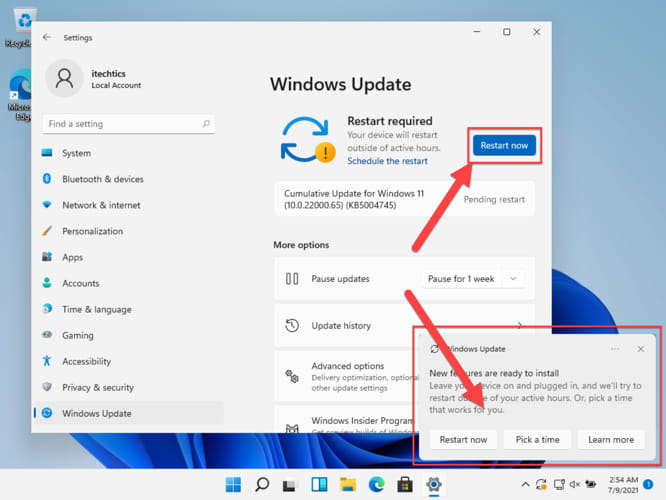
Task: Open the clock showing 2:54 AM
Action: coord(623,485)
